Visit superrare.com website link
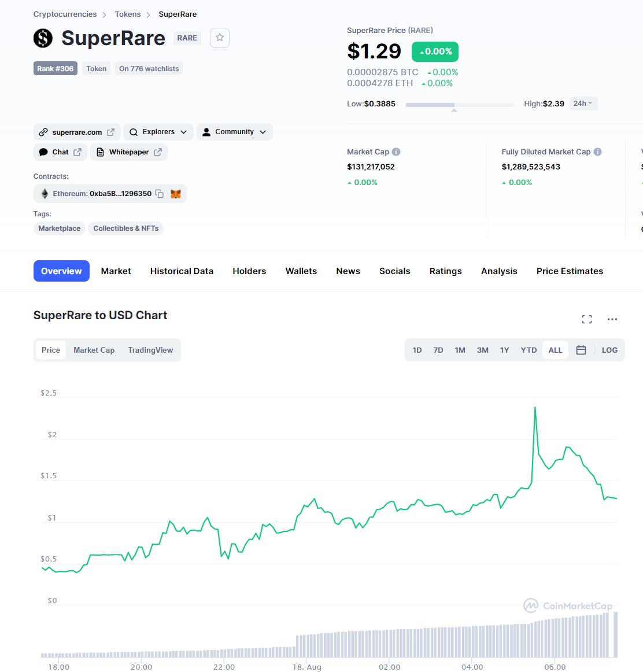Viewport: 643px width, 672px height. tap(77, 132)
